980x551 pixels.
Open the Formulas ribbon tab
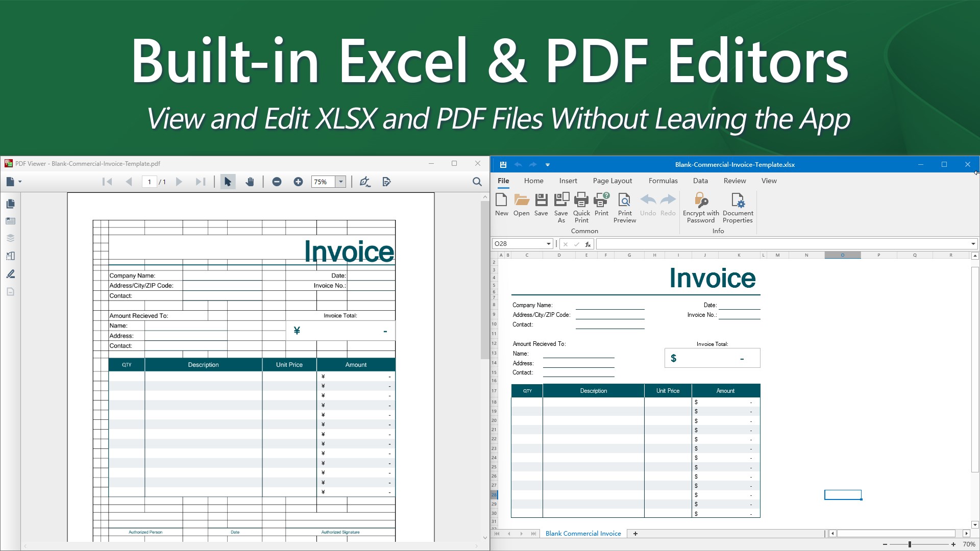(663, 181)
